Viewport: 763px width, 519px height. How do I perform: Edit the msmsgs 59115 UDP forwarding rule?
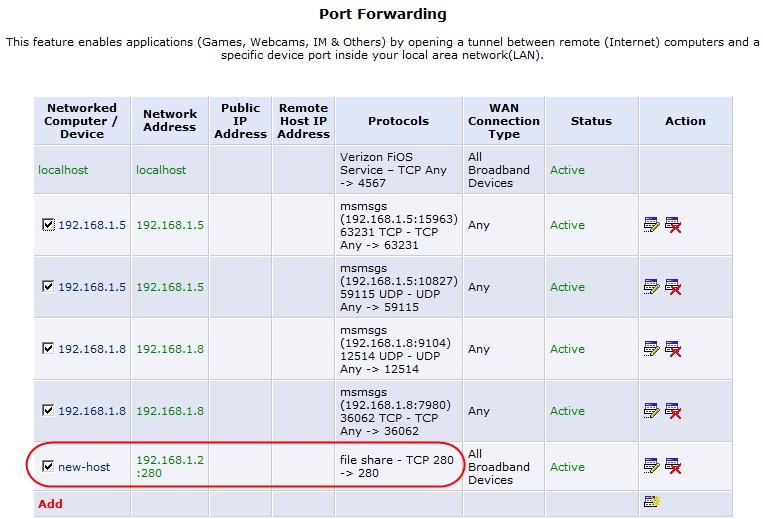(x=652, y=286)
